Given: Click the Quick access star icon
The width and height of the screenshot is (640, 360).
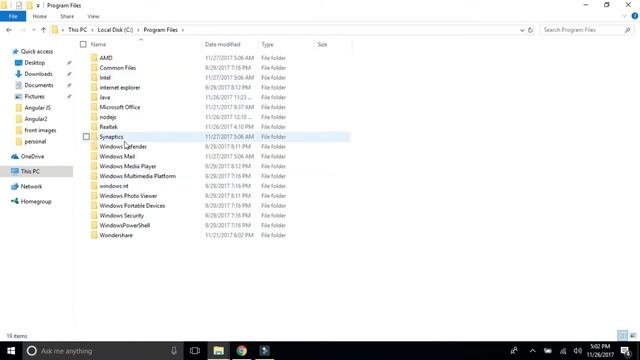Looking at the screenshot, I should click(x=16, y=51).
